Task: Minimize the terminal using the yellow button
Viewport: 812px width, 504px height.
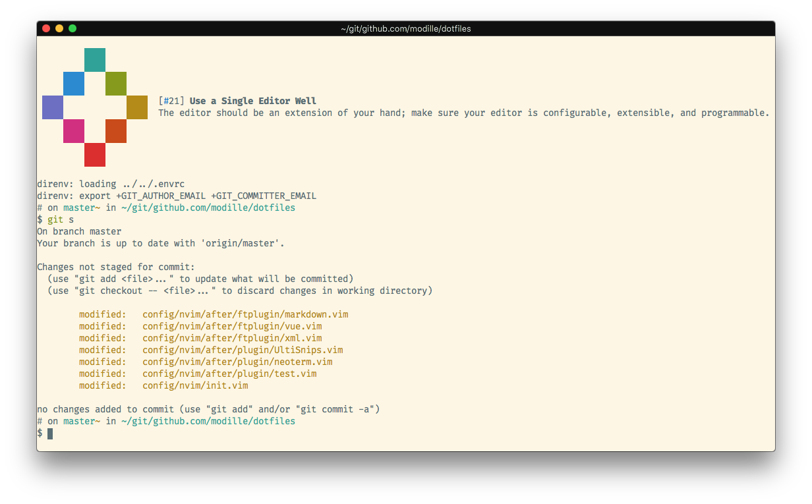Action: tap(59, 28)
